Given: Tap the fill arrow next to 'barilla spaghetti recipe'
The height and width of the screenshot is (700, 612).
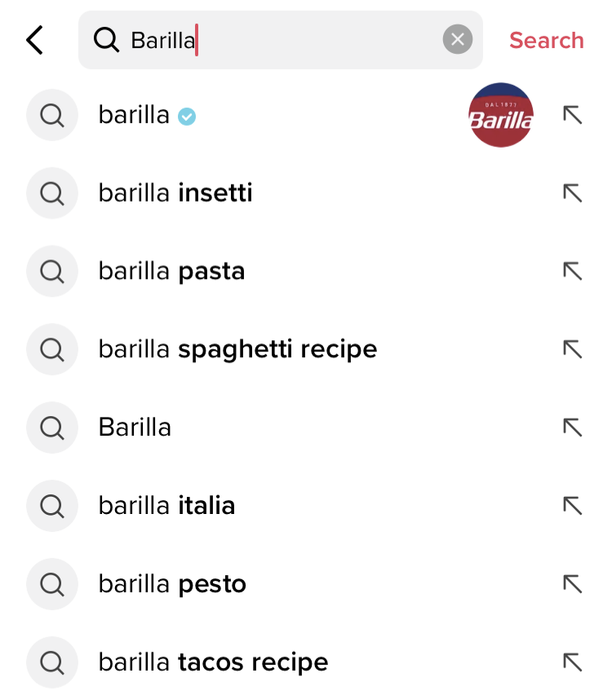Looking at the screenshot, I should 573,350.
